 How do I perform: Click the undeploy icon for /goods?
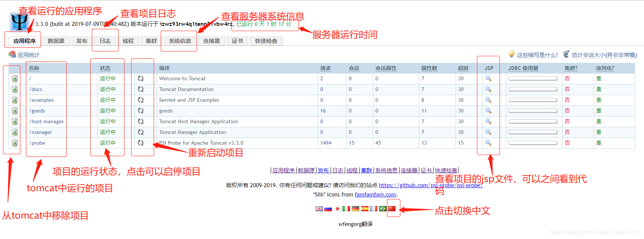(x=14, y=111)
